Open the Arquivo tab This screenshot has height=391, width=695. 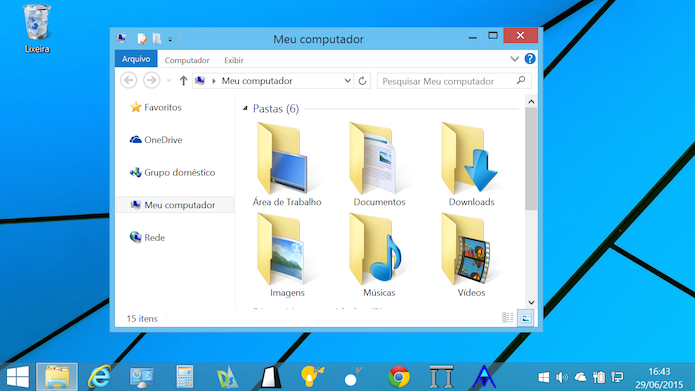(x=136, y=59)
